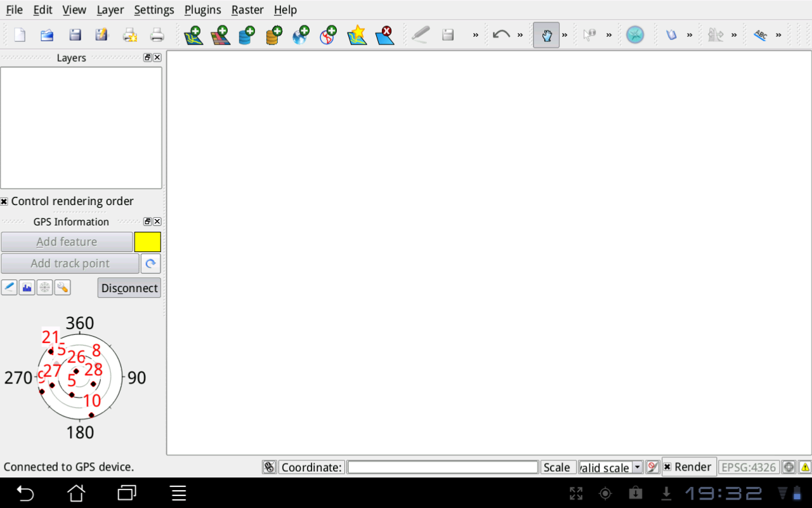
Task: Open GPS signal strength bar chart view
Action: click(x=27, y=288)
